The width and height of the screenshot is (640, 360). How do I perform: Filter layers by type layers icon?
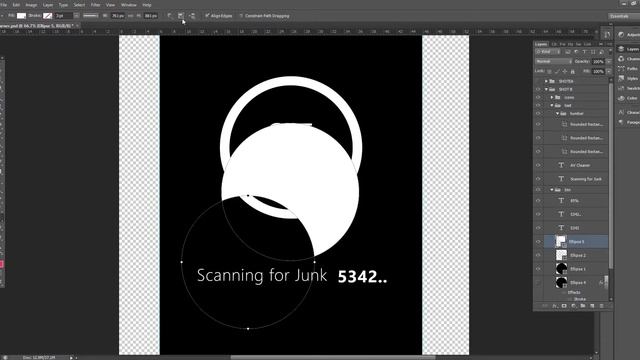pos(584,52)
